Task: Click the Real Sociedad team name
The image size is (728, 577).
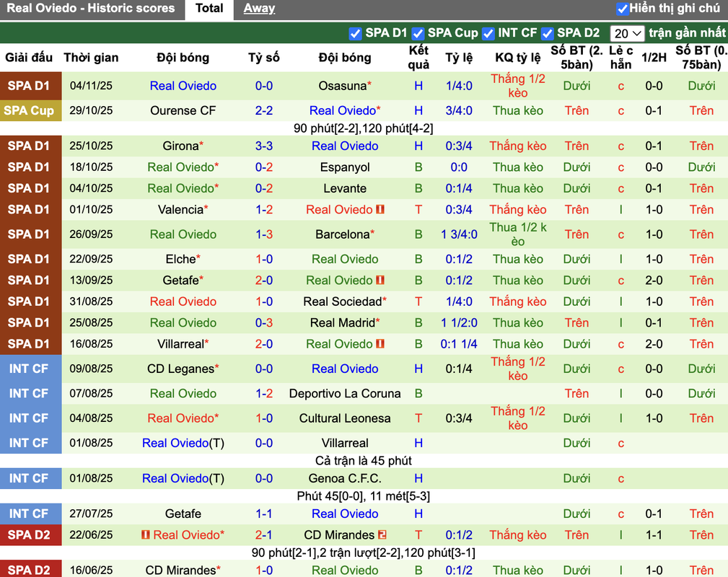Action: (x=342, y=301)
